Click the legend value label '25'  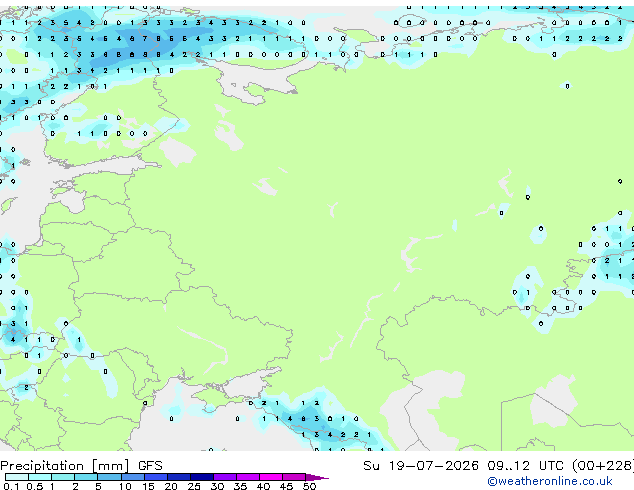[194, 486]
